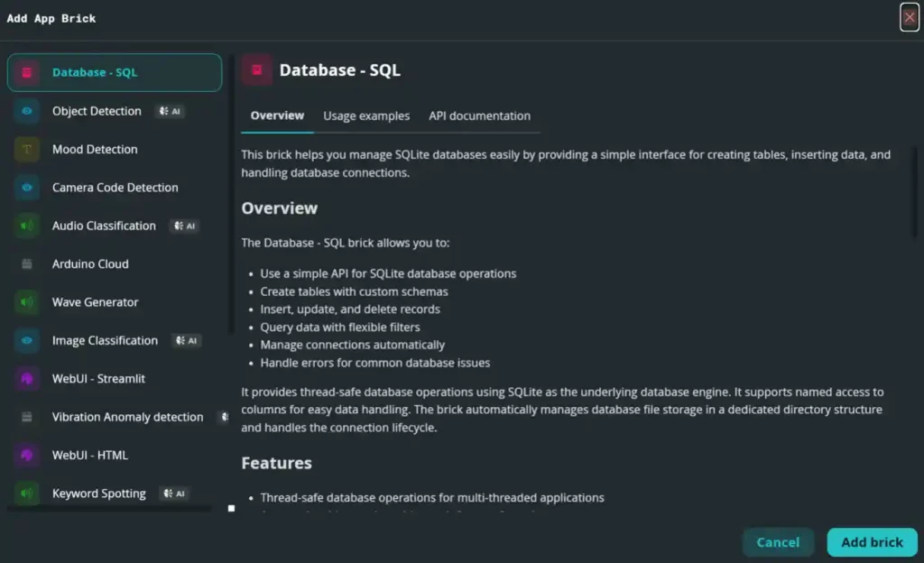Click the Database - SQL header icon
The width and height of the screenshot is (924, 563).
point(257,69)
